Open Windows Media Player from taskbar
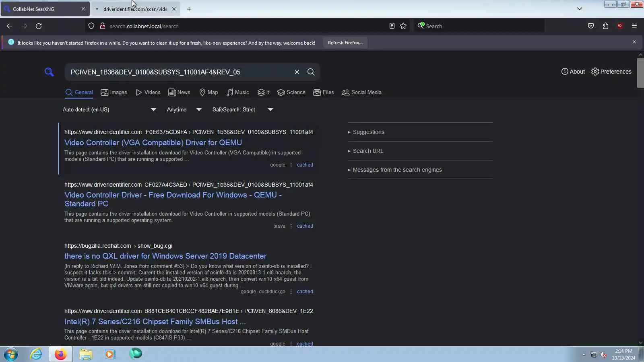The image size is (644, 362). (x=110, y=354)
